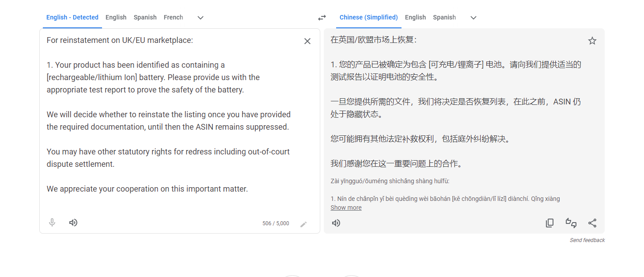Copy the Chinese translation

point(549,223)
